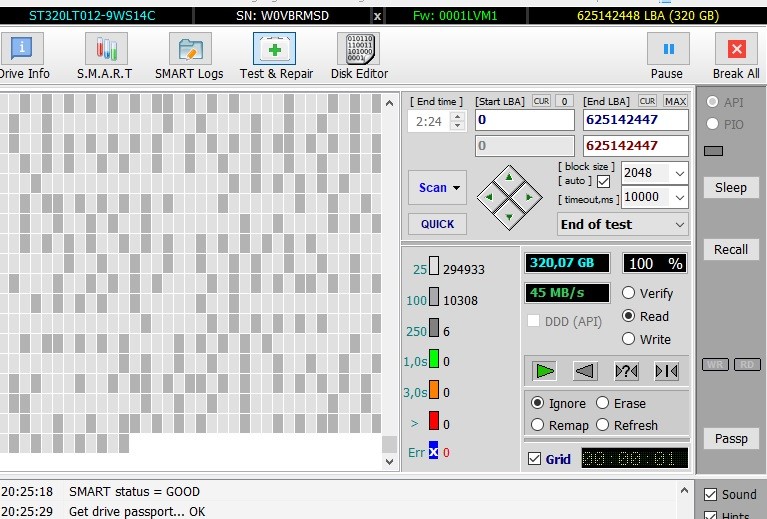The height and width of the screenshot is (519, 767).
Task: Click the WR indicator button
Action: (716, 364)
